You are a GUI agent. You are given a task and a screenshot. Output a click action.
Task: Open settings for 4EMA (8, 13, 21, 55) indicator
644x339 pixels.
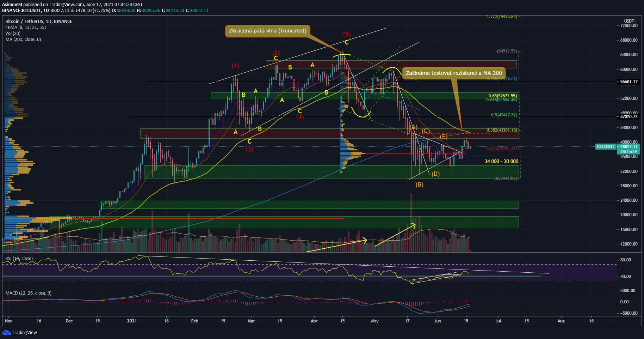[25, 28]
